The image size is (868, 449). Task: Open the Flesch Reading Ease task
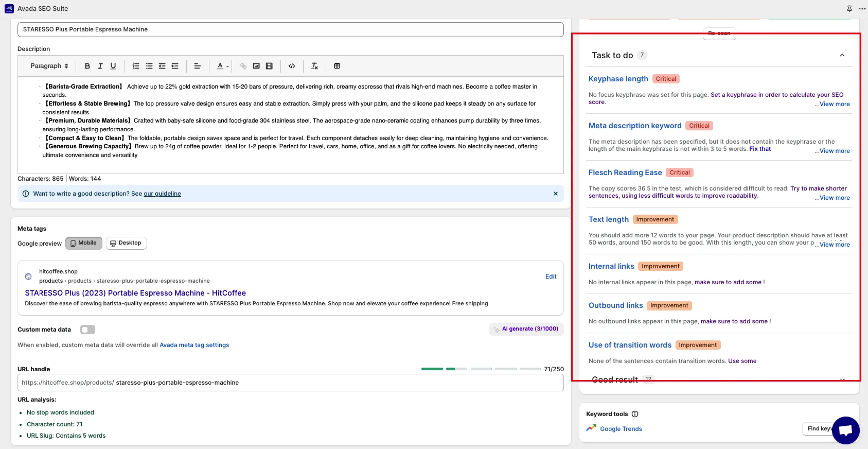tap(625, 172)
